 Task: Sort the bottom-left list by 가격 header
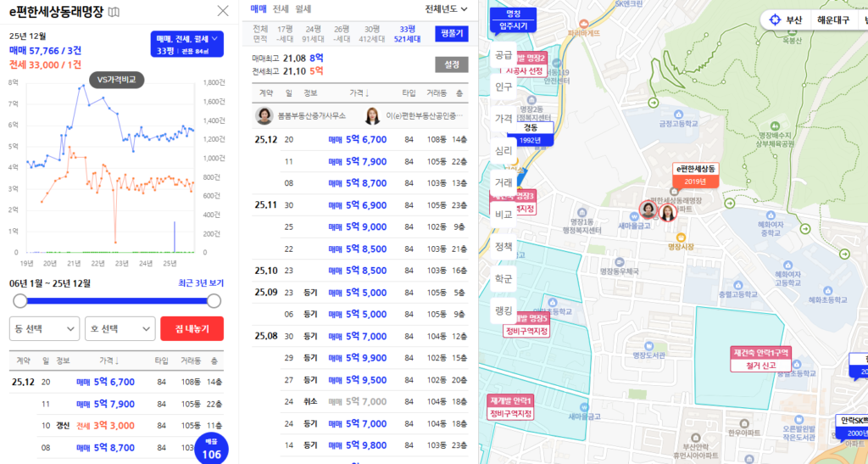coord(109,361)
